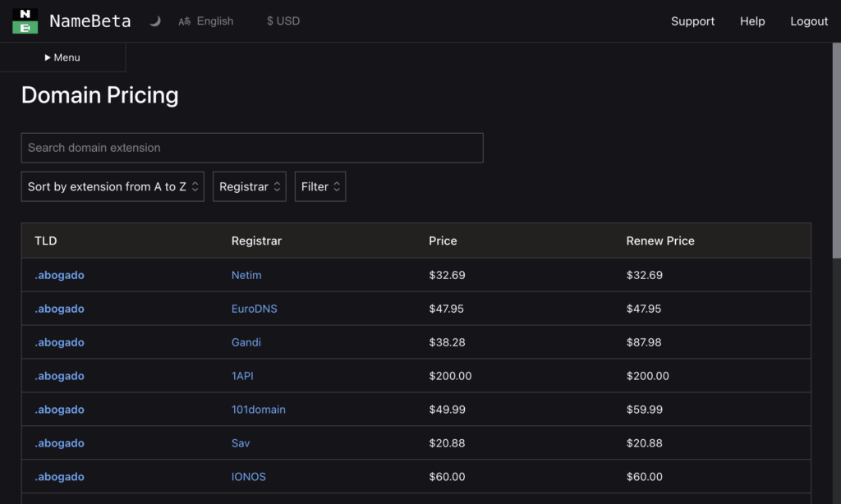Visit the 1API registrar link
This screenshot has height=504, width=841.
coord(242,376)
